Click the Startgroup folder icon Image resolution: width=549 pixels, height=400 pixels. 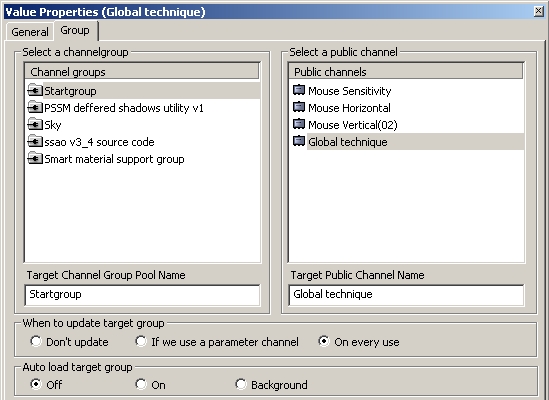pyautogui.click(x=35, y=90)
